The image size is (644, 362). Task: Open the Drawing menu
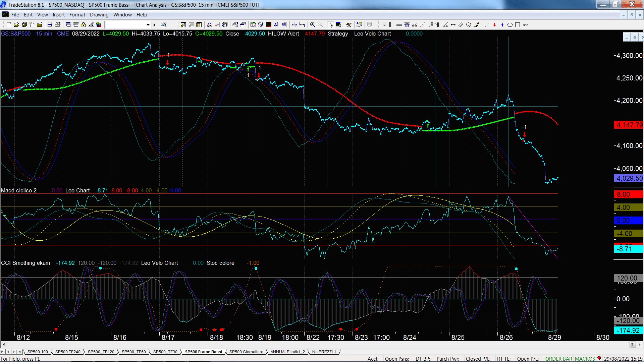(x=99, y=15)
